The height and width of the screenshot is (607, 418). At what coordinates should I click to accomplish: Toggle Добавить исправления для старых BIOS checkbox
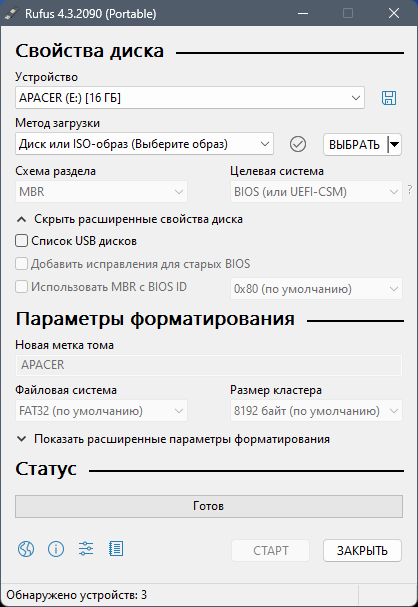click(21, 264)
